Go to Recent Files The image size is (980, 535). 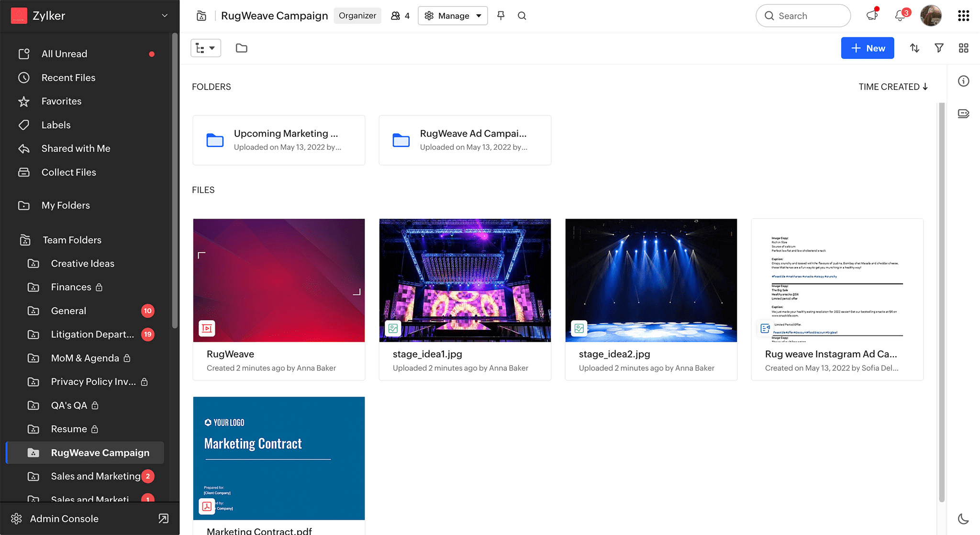pos(68,78)
